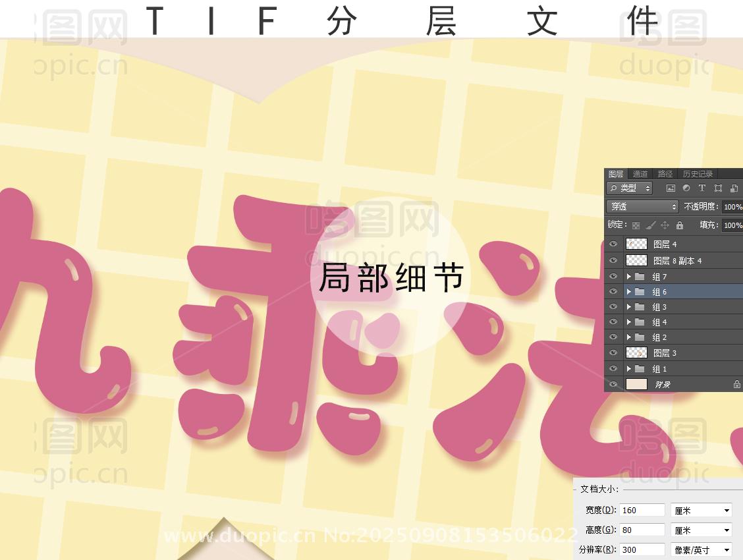Expand group 组 6 triangle
743x560 pixels.
pos(629,291)
